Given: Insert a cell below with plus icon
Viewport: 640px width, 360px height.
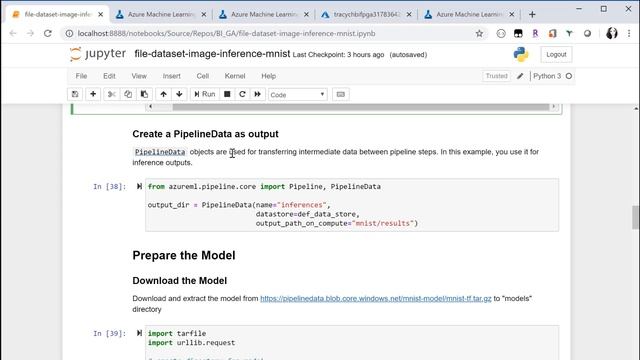Looking at the screenshot, I should pos(93,94).
